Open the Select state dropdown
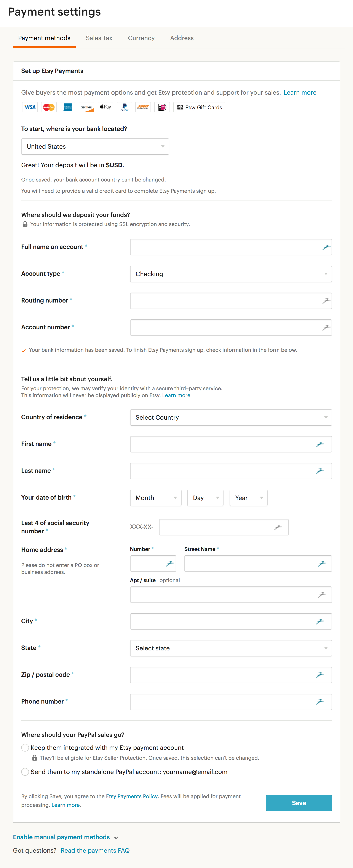Screen dimensions: 353x868 [x=231, y=648]
